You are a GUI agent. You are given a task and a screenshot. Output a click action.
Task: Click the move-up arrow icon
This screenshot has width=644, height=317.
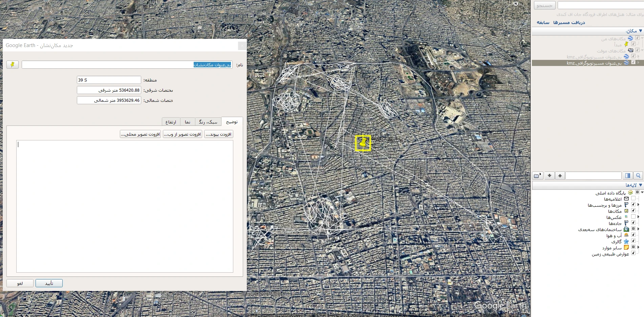tap(560, 176)
